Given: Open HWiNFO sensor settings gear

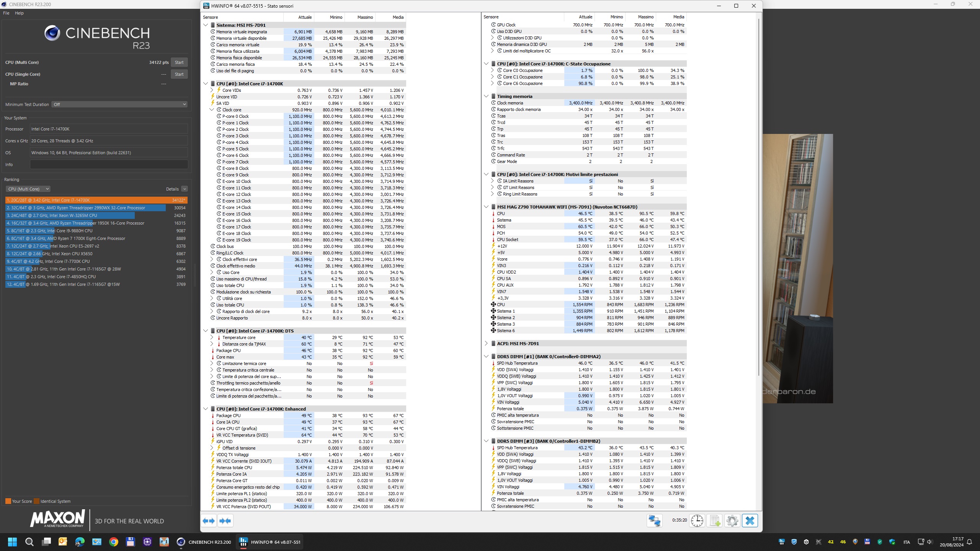Looking at the screenshot, I should click(732, 521).
